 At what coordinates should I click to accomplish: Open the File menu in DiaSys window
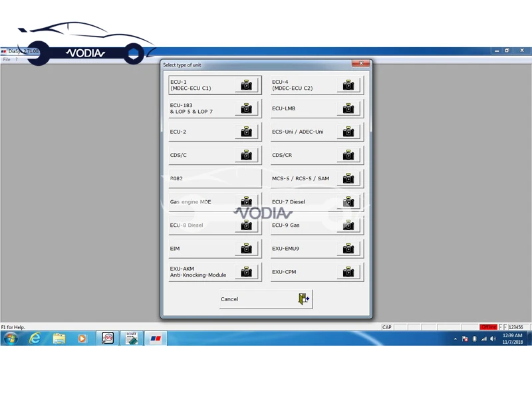[x=7, y=59]
